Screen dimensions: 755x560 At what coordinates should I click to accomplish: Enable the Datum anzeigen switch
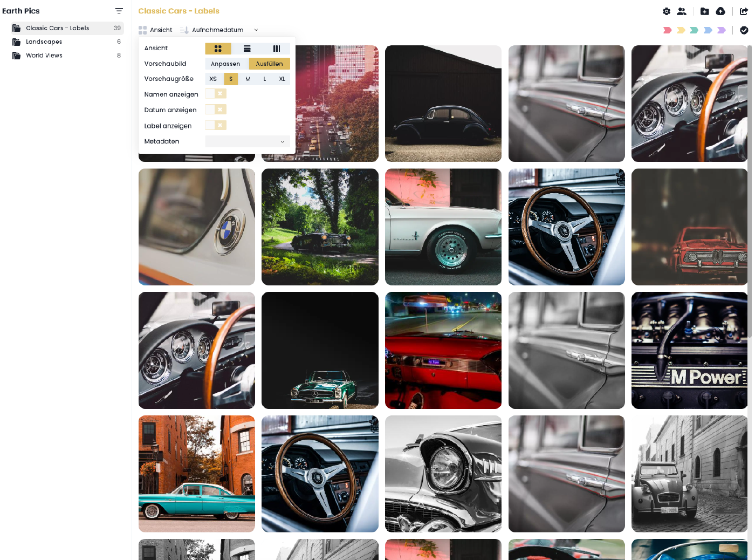point(216,110)
